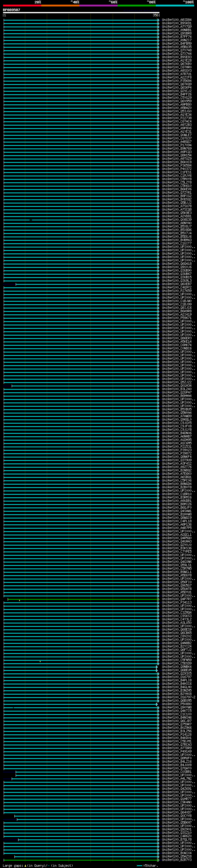Select the UniRef100_Q08G39 label

click(176, 220)
